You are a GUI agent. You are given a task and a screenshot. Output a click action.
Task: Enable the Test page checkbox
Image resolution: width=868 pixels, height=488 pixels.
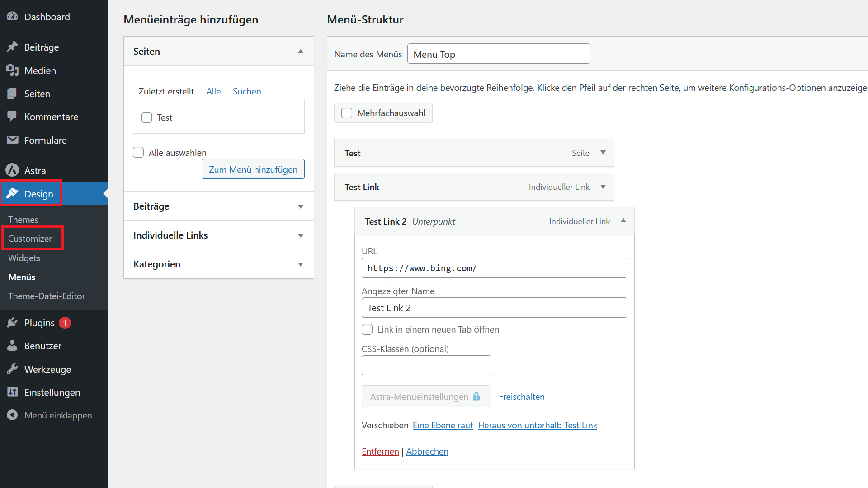146,117
